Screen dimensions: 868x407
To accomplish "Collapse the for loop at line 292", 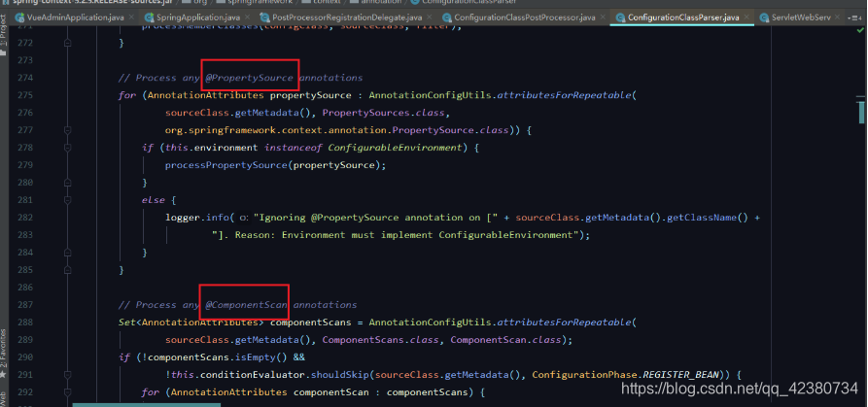I will click(x=67, y=392).
